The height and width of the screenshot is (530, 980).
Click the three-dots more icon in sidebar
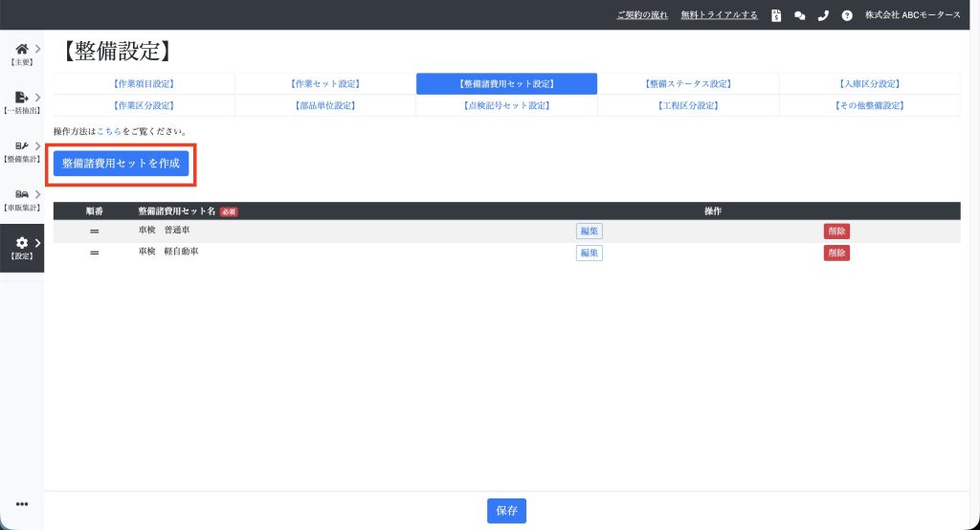point(22,505)
